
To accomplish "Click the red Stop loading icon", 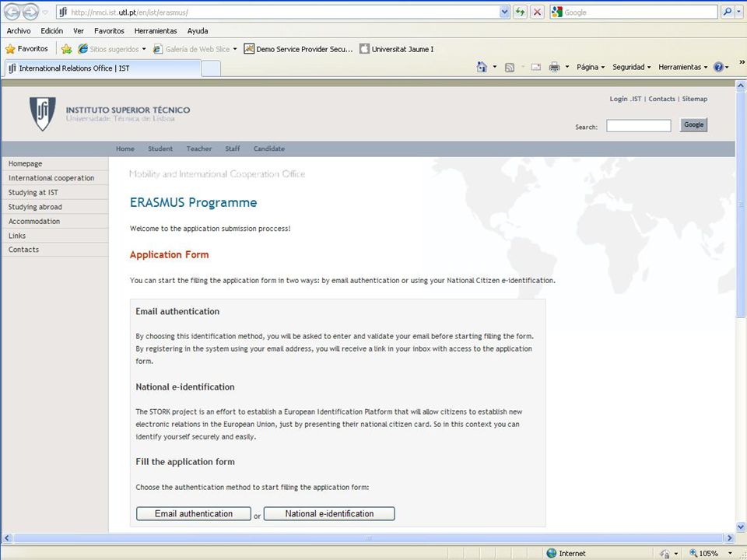I will [x=537, y=12].
